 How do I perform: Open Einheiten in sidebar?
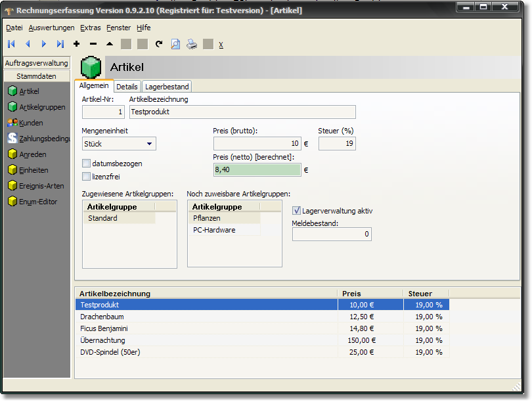coord(28,170)
